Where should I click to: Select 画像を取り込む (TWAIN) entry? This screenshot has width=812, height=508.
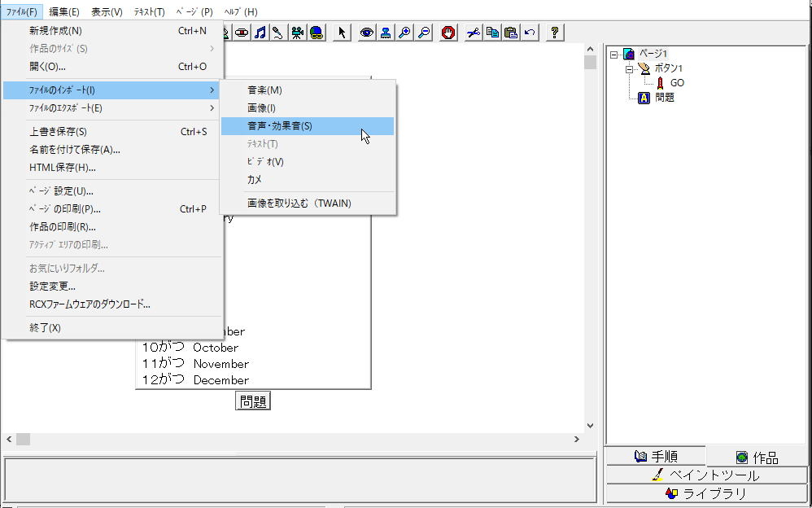(x=308, y=204)
